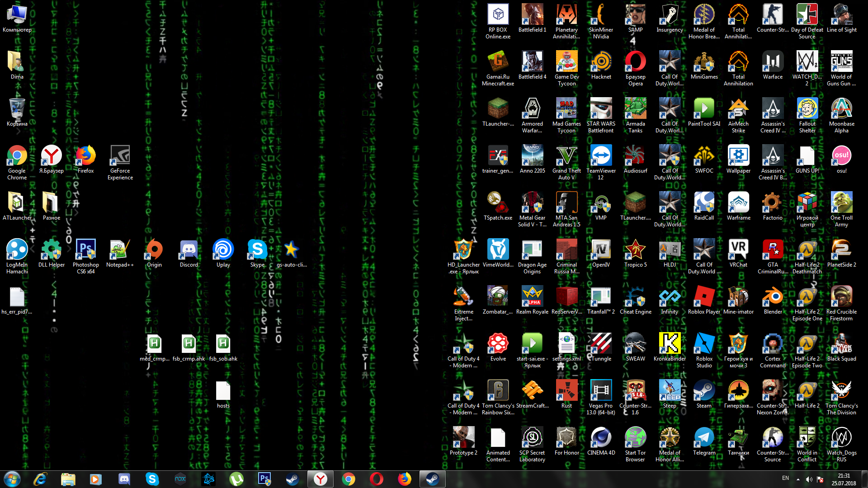
Task: Launch Titanfall 2 from the desktop
Action: tap(601, 300)
